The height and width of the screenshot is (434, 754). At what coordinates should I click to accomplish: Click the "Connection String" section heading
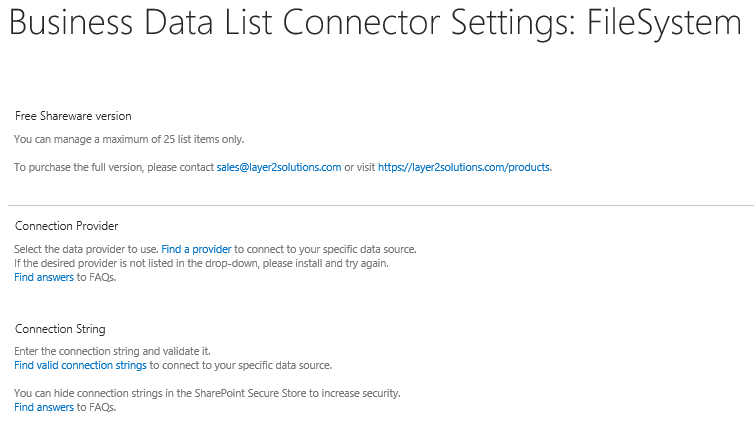click(x=60, y=329)
